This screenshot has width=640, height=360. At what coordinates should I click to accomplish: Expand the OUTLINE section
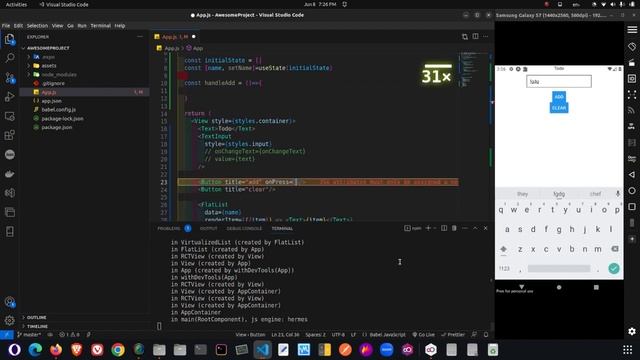pos(36,317)
